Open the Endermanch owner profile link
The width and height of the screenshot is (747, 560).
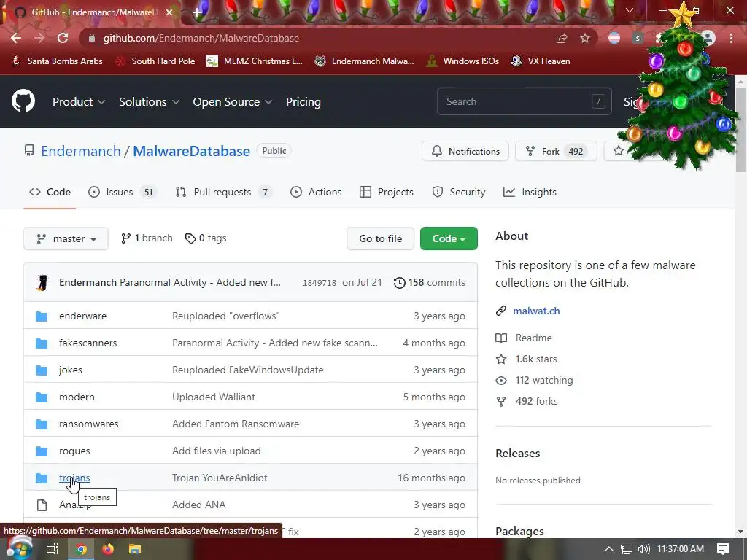pyautogui.click(x=81, y=151)
